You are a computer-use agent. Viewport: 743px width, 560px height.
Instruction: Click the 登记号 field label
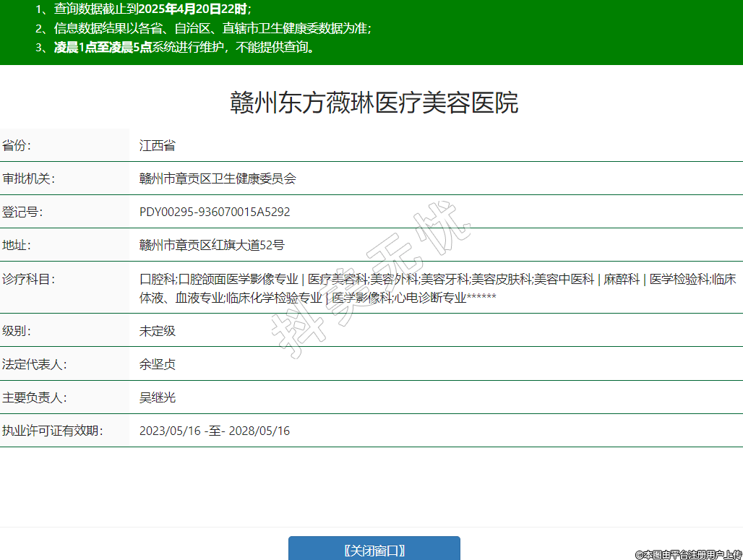tap(23, 212)
